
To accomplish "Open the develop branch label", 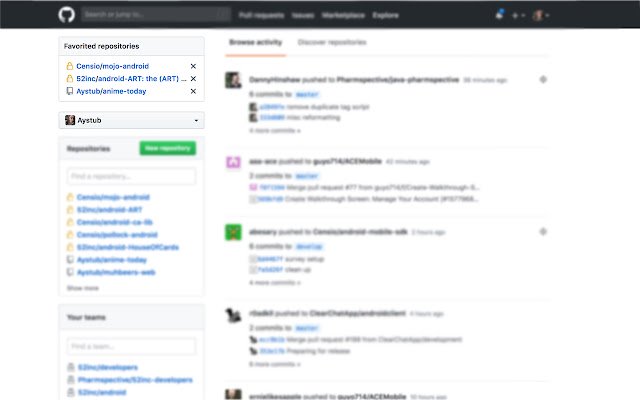I will tap(309, 247).
